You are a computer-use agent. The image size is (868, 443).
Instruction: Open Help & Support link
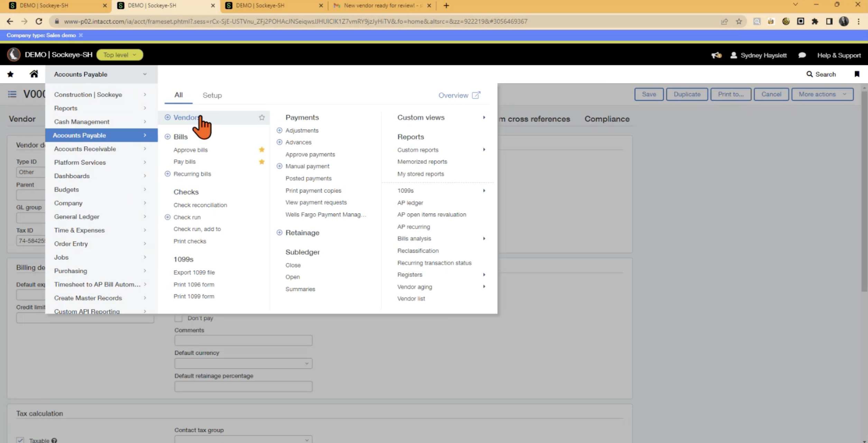[x=839, y=55]
